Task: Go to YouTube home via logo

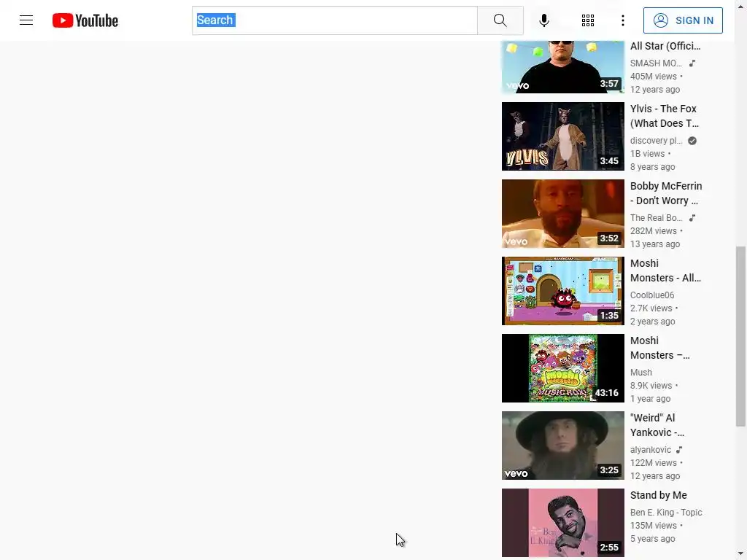Action: click(85, 20)
